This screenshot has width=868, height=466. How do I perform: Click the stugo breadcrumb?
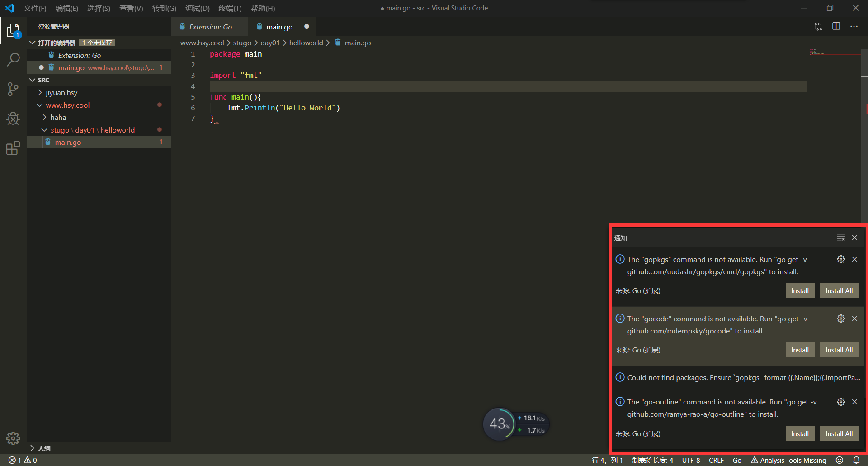tap(242, 43)
